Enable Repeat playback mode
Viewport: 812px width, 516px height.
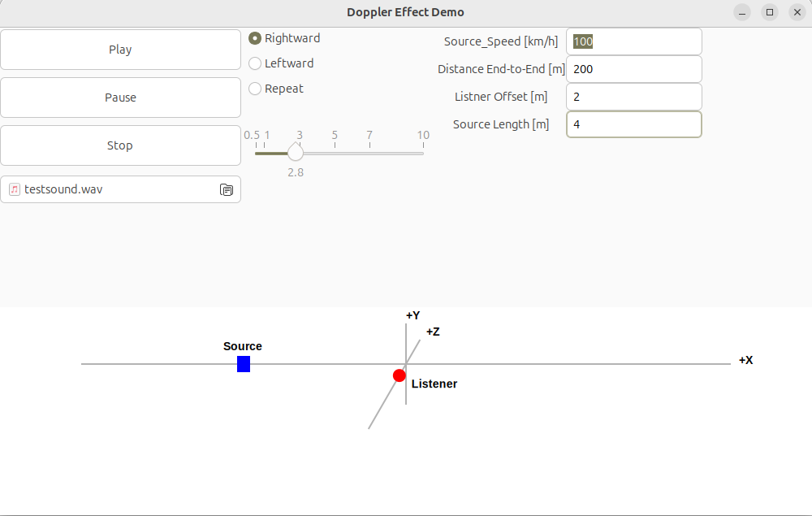click(254, 88)
